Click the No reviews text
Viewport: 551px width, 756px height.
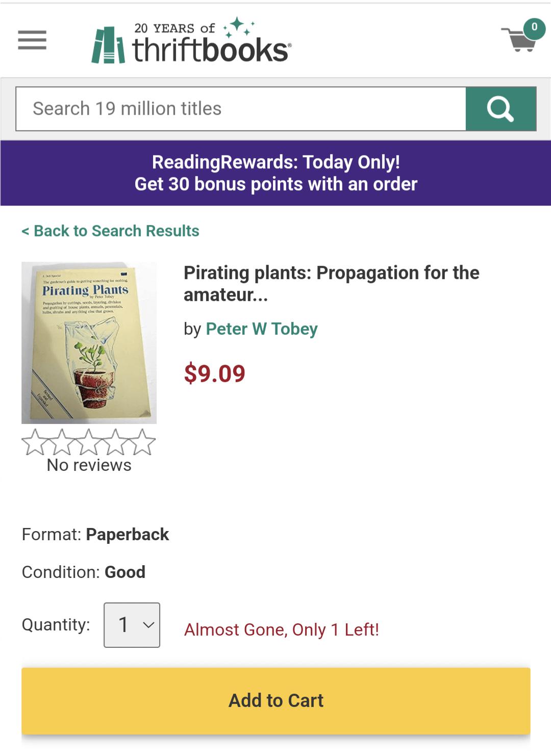coord(89,465)
